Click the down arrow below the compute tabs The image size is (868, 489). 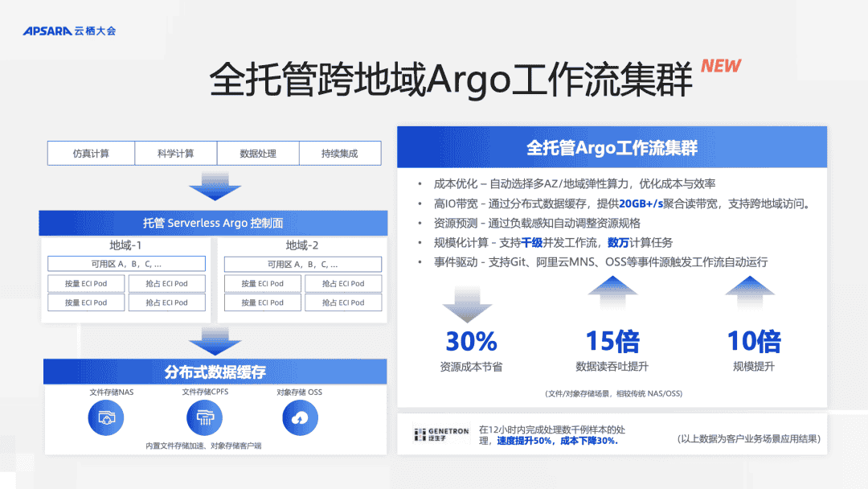213,187
